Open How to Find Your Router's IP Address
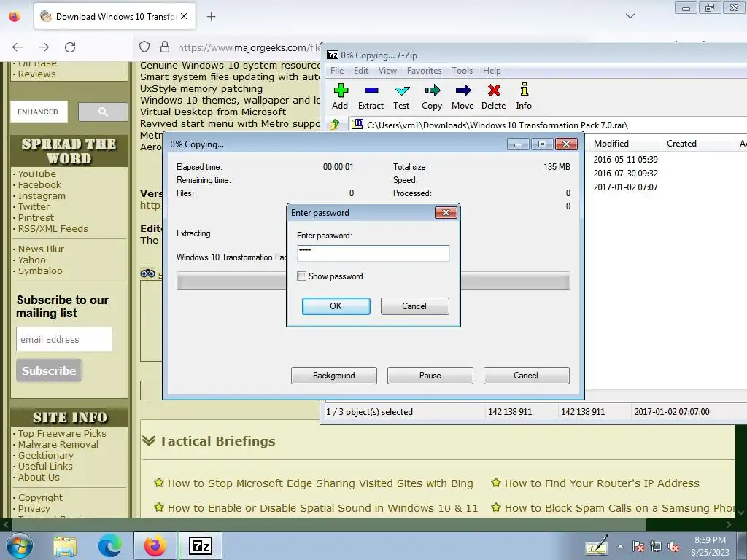This screenshot has width=747, height=560. (x=602, y=483)
